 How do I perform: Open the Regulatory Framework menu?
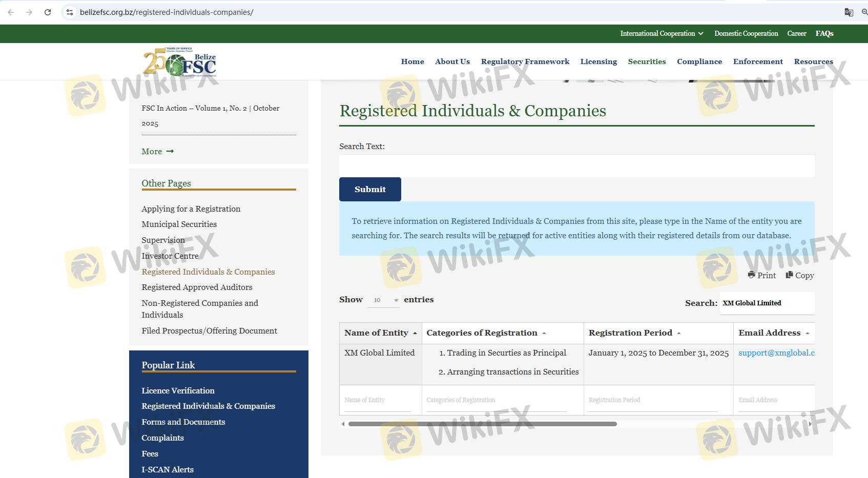[x=525, y=61]
